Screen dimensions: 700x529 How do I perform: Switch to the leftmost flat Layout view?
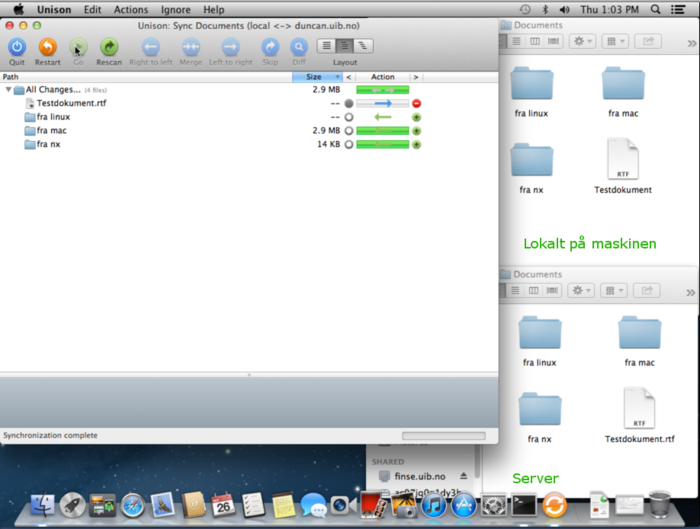(x=326, y=46)
